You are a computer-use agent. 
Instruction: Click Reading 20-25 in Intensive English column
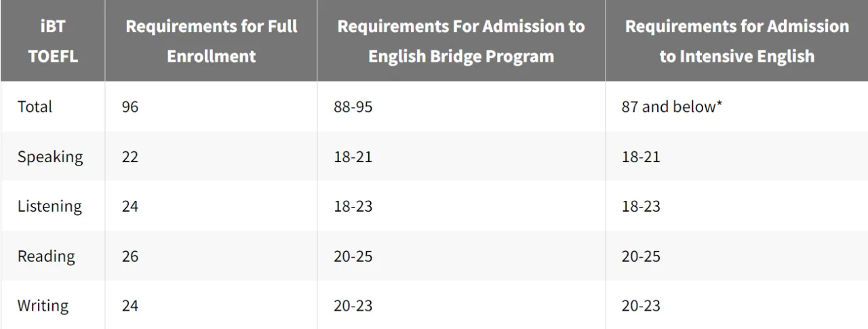641,256
